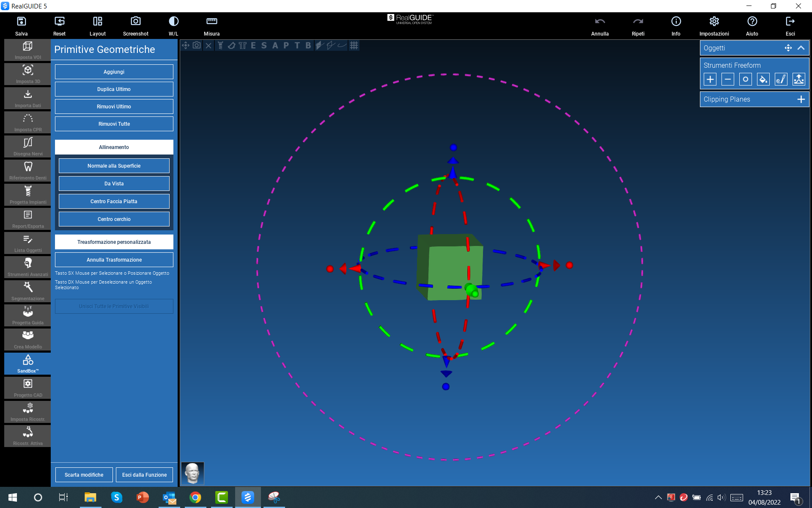Screen dimensions: 812x508
Task: Click the Misura ruler icon
Action: pyautogui.click(x=211, y=22)
